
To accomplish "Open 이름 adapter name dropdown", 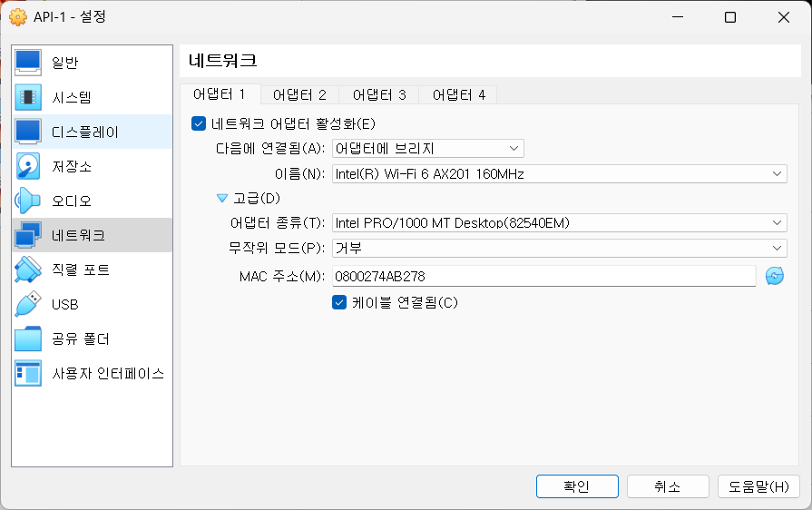I will pos(559,174).
